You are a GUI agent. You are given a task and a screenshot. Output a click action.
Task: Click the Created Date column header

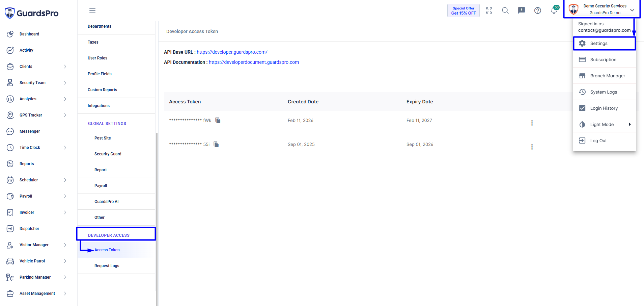[x=303, y=102]
